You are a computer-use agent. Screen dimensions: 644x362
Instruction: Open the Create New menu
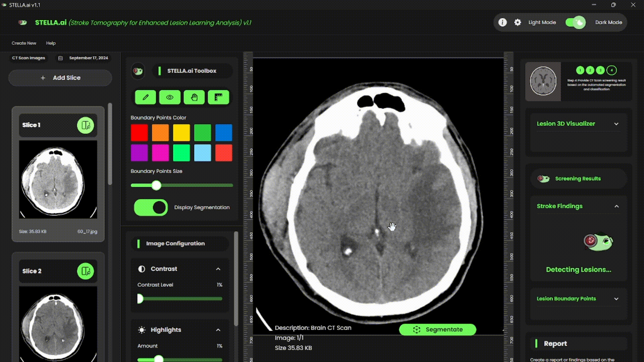(x=24, y=43)
